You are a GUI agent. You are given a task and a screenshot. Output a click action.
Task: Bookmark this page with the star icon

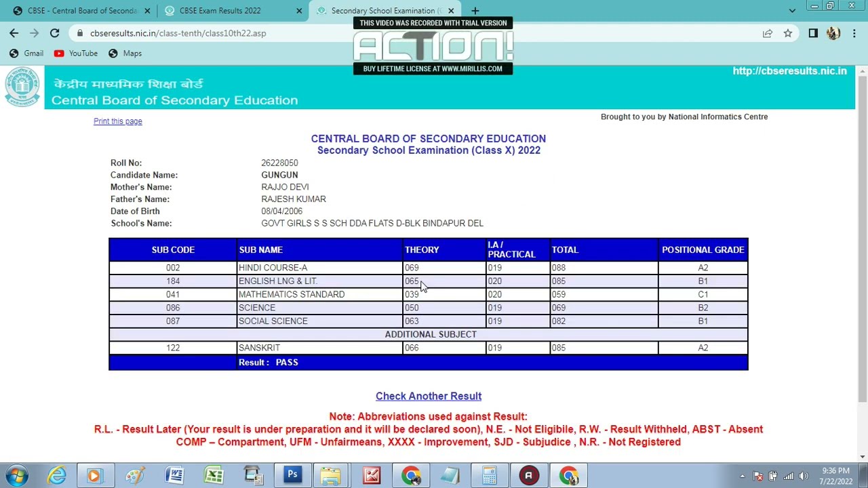(787, 33)
